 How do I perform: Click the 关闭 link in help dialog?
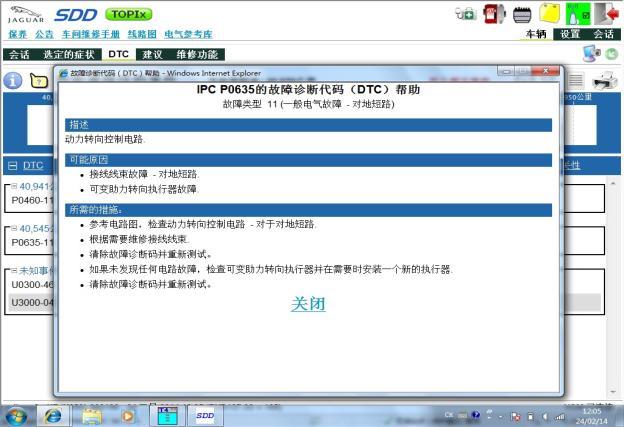[308, 304]
